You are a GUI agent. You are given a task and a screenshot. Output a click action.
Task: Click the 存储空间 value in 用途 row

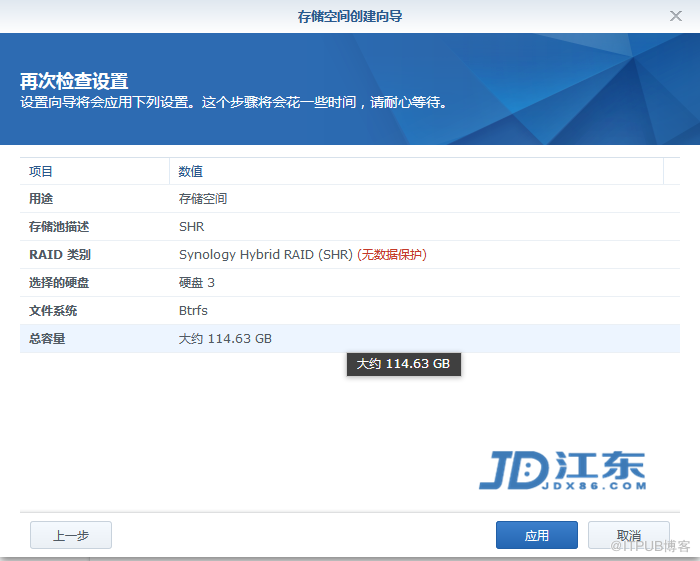[203, 199]
